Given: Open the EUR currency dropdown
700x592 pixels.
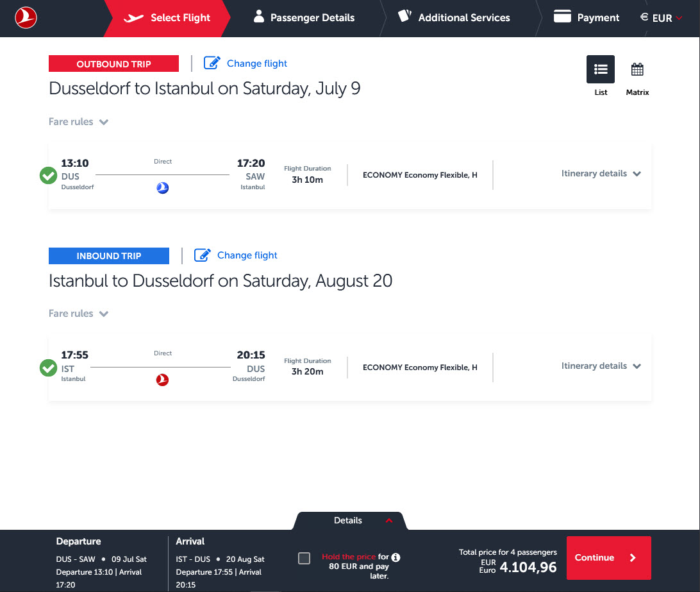Looking at the screenshot, I should point(662,18).
